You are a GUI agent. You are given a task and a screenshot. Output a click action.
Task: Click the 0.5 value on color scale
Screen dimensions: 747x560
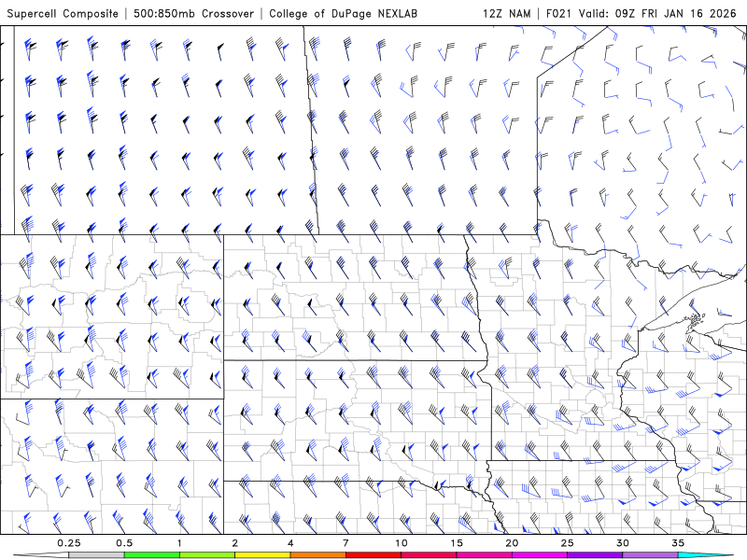click(x=124, y=543)
